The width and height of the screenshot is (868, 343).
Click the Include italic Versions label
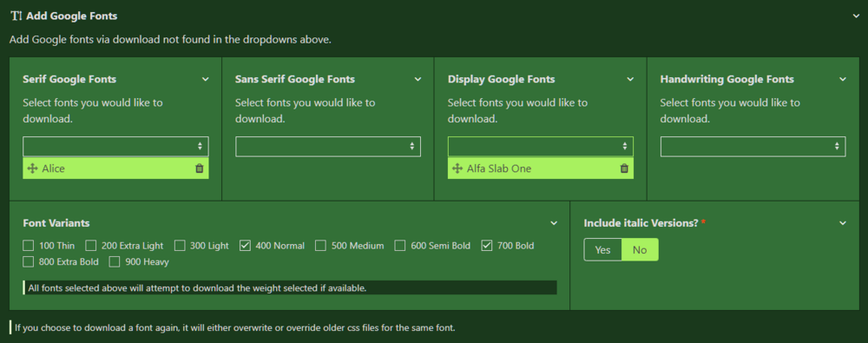click(x=642, y=223)
